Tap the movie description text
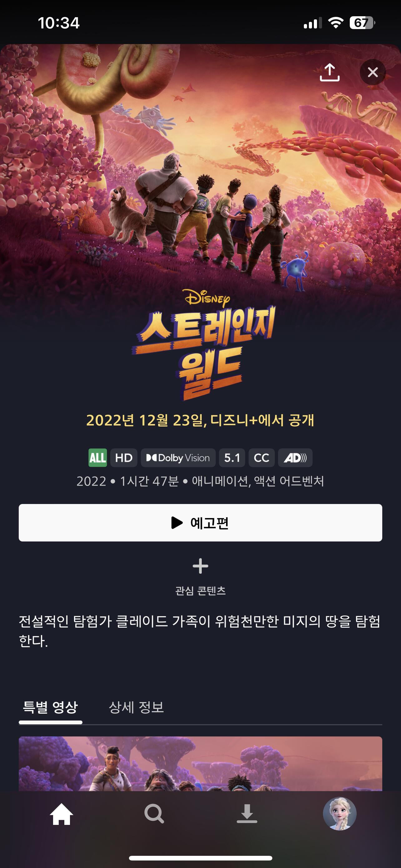 (199, 631)
